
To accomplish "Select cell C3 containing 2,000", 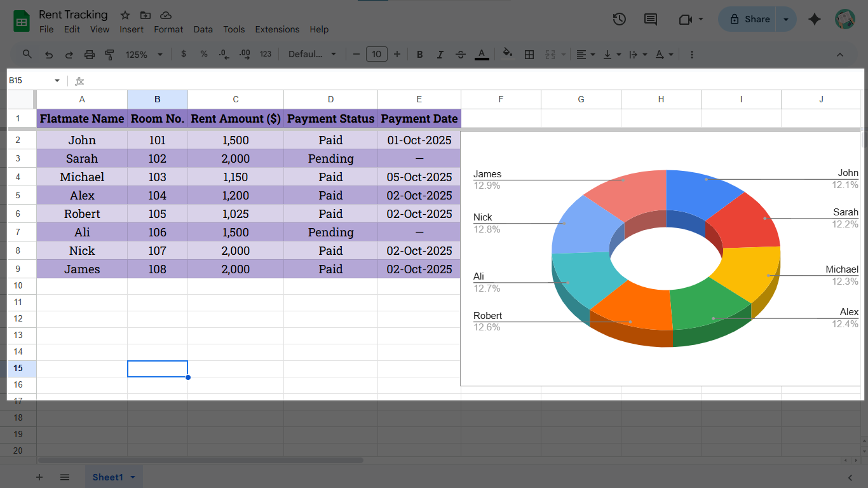I will click(236, 158).
